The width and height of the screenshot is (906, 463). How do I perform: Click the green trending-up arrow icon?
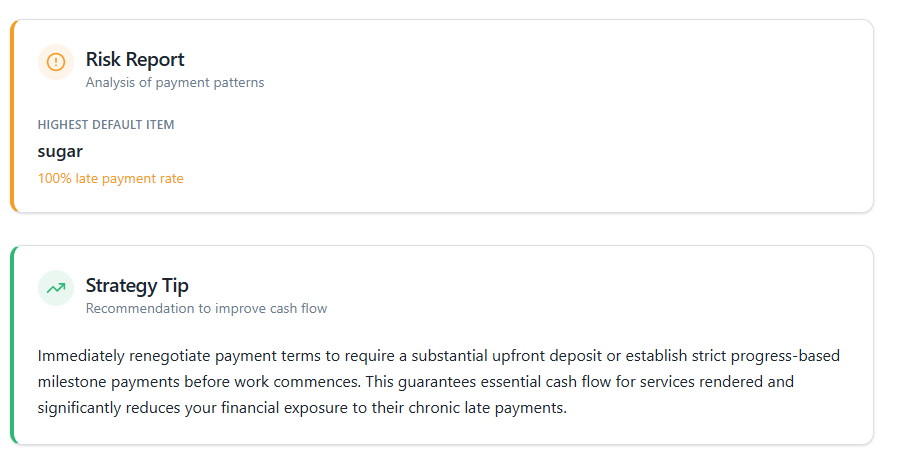(x=56, y=288)
